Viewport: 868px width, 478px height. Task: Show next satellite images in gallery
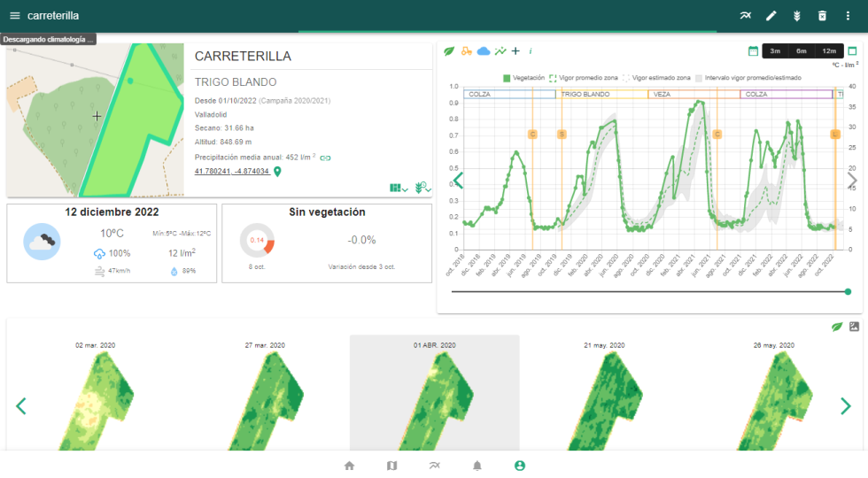[x=846, y=406]
